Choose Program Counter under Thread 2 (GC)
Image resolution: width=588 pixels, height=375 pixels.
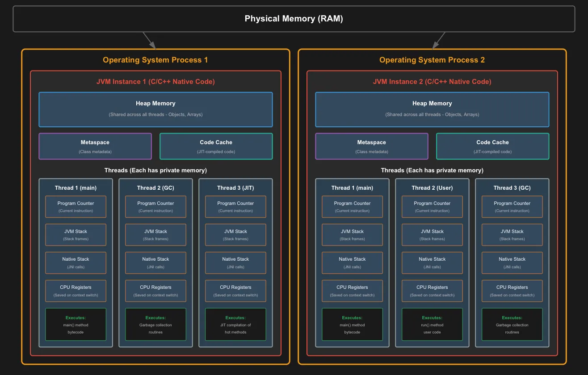tap(155, 207)
